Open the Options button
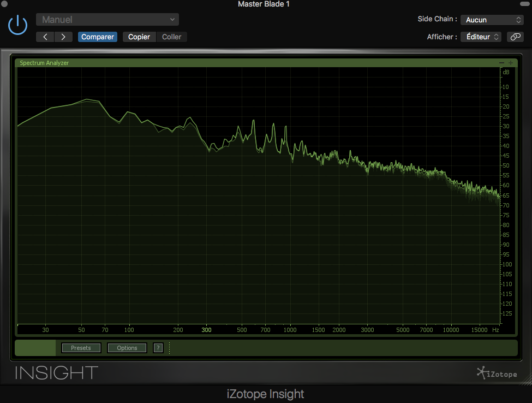The image size is (532, 403). (x=127, y=348)
